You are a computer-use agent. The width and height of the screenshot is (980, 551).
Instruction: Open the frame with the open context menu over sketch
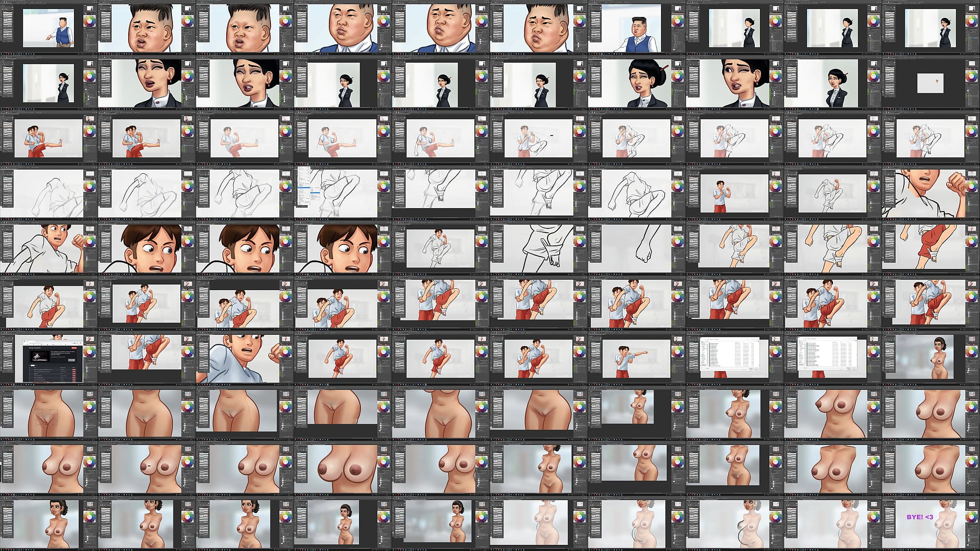pos(343,193)
